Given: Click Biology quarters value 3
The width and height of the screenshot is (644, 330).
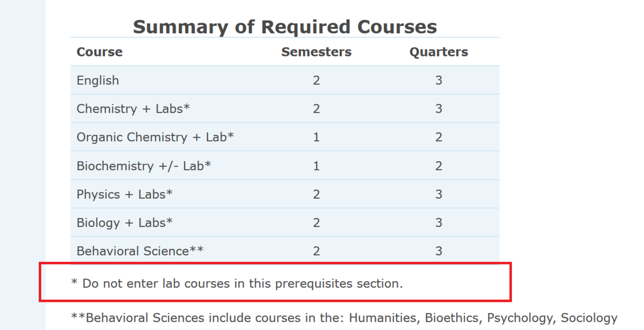Looking at the screenshot, I should click(438, 223).
